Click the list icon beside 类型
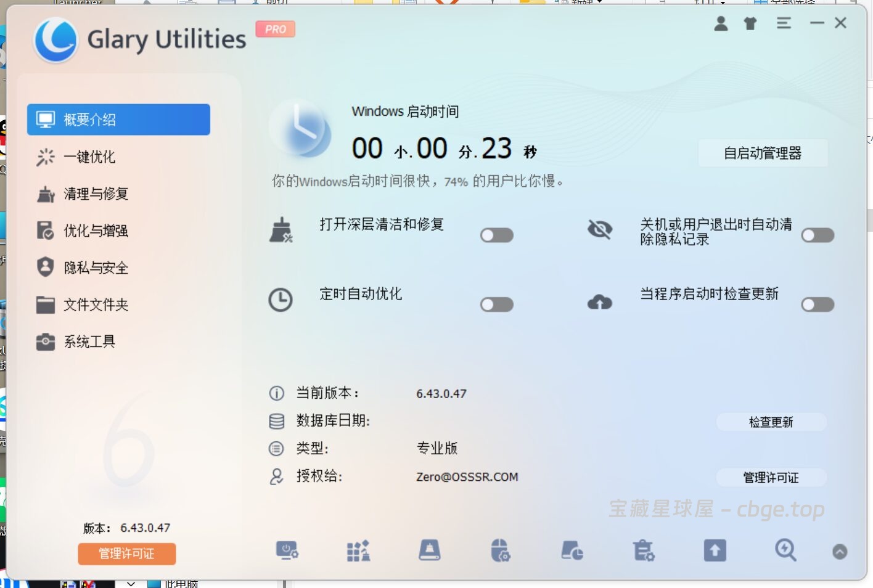The image size is (873, 588). tap(277, 449)
